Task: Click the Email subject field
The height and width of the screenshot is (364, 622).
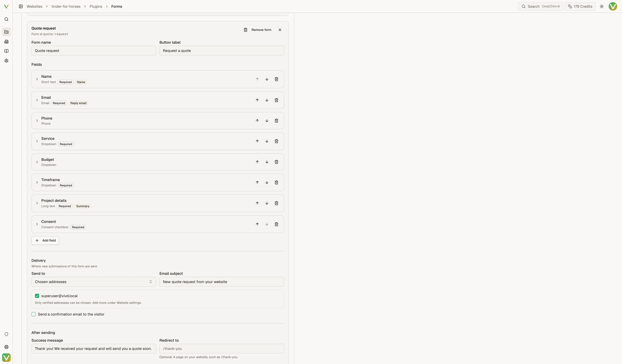Action: [222, 282]
